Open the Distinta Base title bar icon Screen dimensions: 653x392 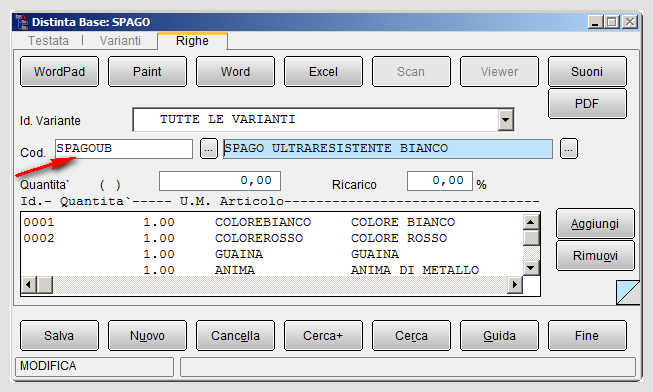pyautogui.click(x=21, y=22)
